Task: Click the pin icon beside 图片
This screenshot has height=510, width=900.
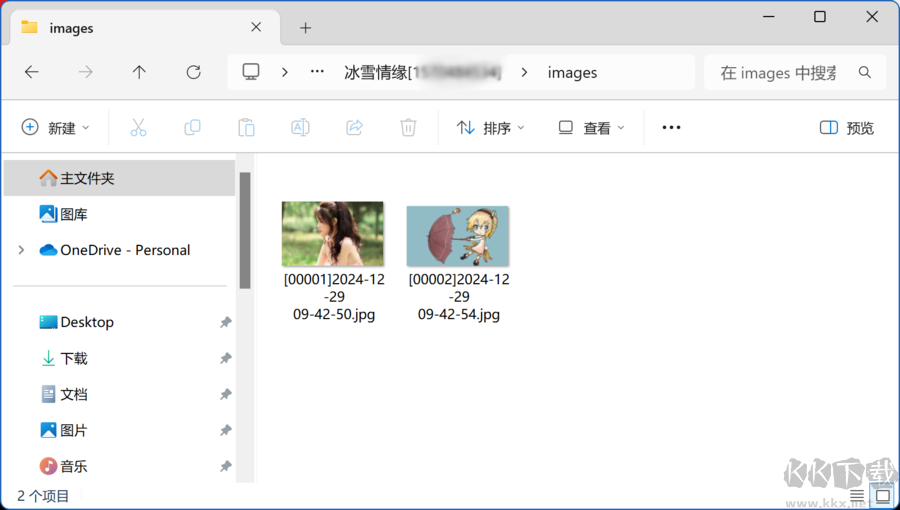Action: click(x=226, y=430)
